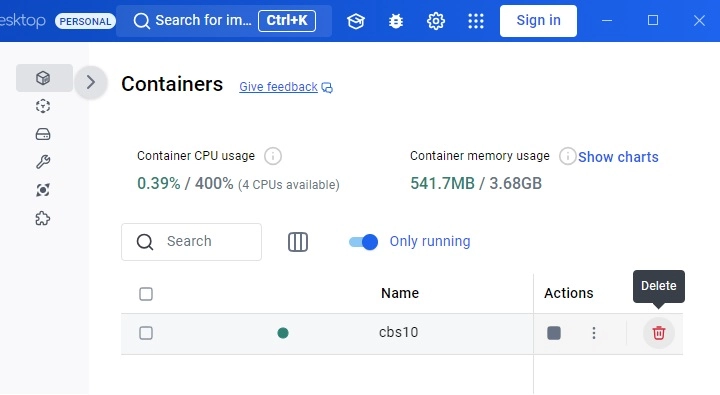Close the Docker Desktop window
720x395 pixels.
point(699,21)
